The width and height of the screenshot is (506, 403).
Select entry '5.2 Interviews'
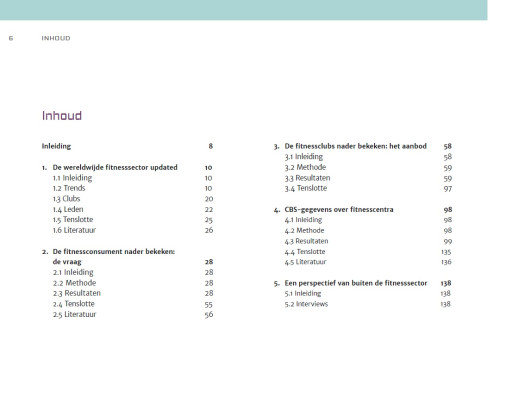pyautogui.click(x=306, y=304)
